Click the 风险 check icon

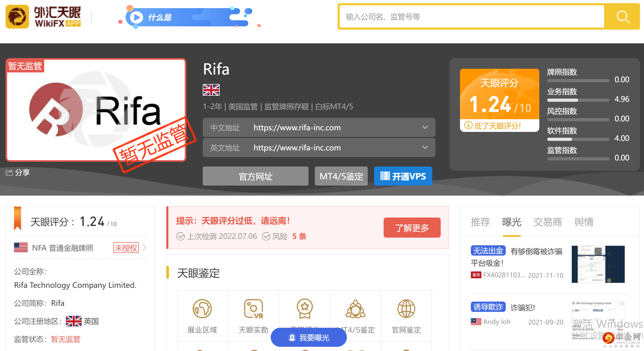pos(266,236)
